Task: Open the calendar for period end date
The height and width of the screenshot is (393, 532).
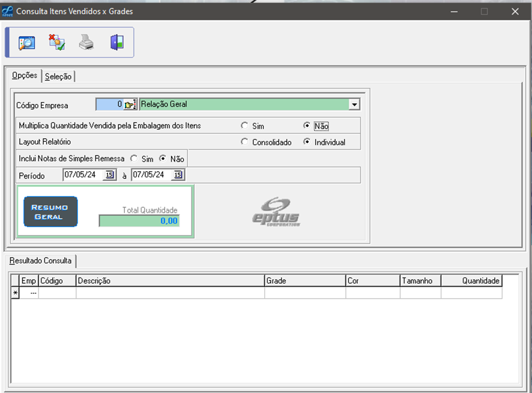Action: (178, 175)
